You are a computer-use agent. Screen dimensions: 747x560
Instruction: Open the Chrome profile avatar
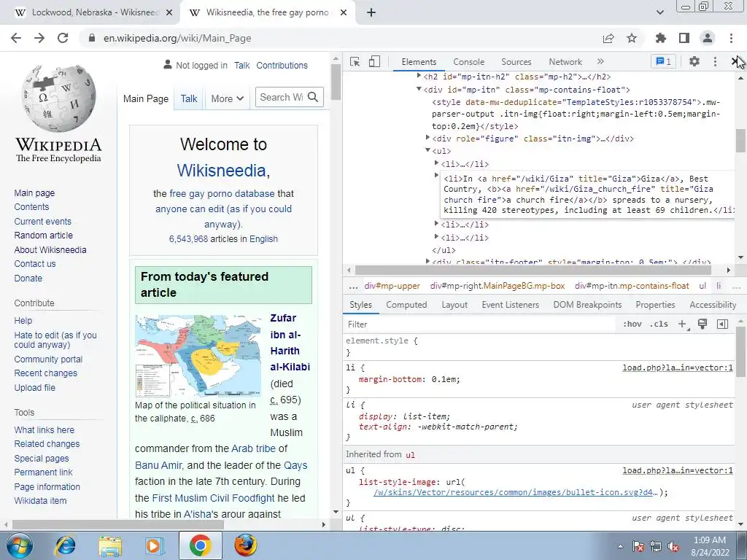point(708,38)
